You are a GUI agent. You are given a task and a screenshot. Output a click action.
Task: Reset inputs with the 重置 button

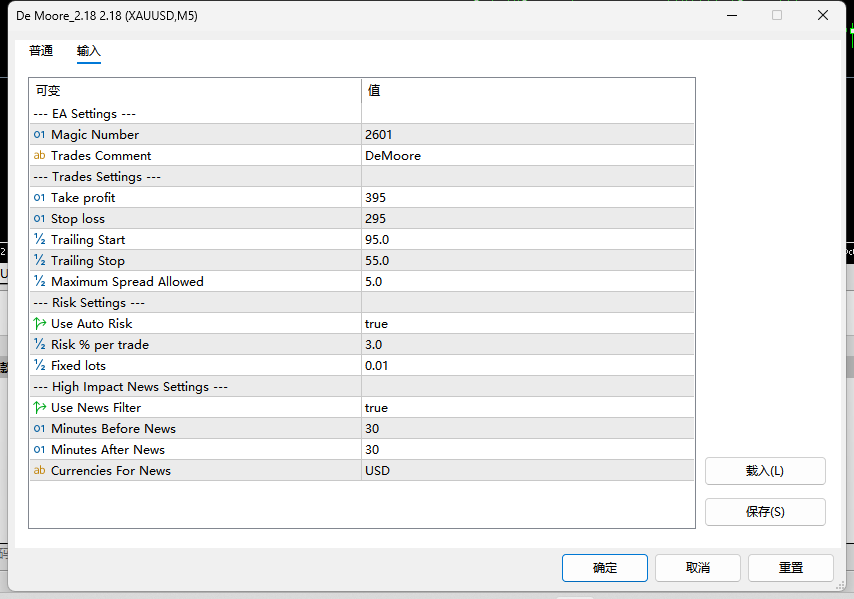[x=791, y=568]
